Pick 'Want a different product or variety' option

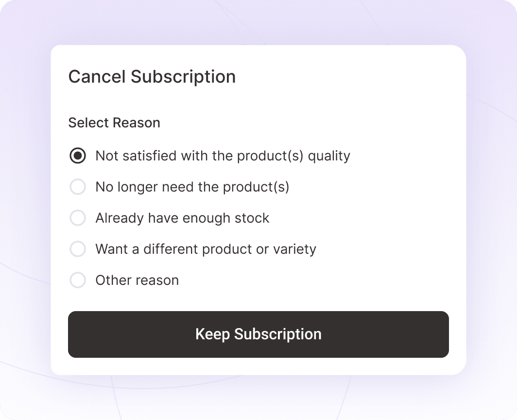78,249
